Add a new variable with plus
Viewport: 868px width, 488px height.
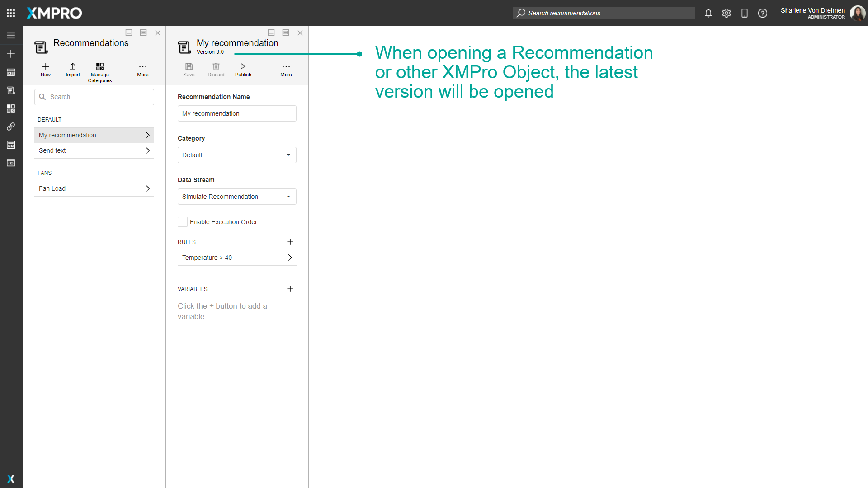290,289
